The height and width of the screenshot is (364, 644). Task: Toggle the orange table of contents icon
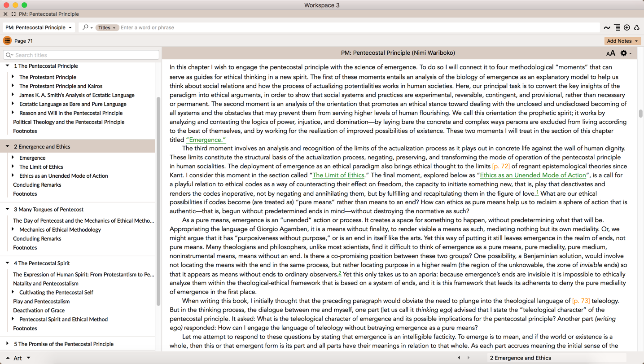(x=7, y=41)
